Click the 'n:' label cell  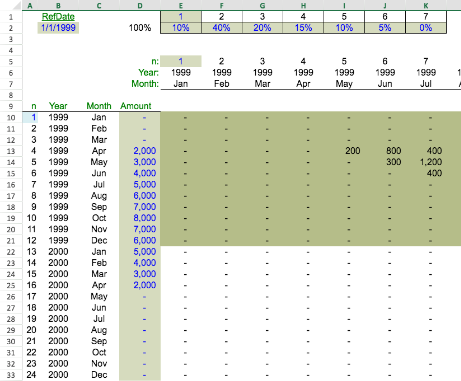(x=155, y=61)
